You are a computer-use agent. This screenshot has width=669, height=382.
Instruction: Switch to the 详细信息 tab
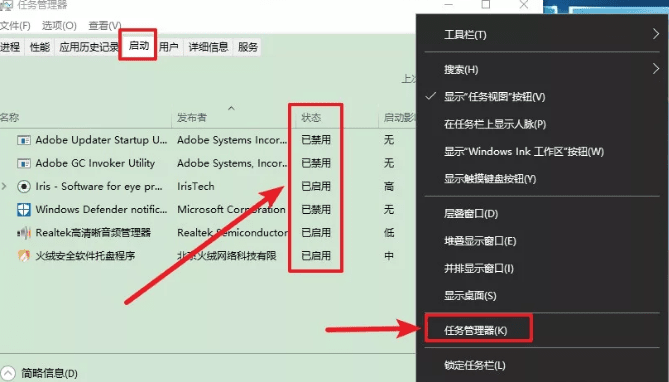pos(208,47)
